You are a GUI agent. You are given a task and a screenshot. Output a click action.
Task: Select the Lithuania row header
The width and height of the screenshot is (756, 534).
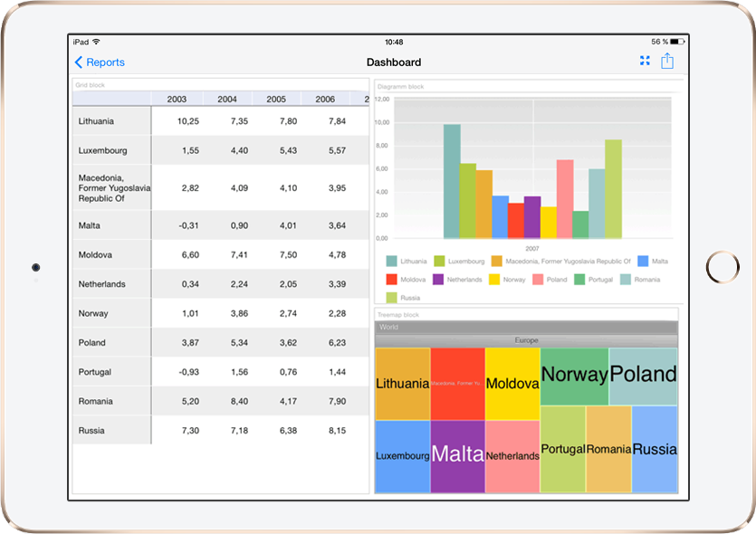[112, 121]
